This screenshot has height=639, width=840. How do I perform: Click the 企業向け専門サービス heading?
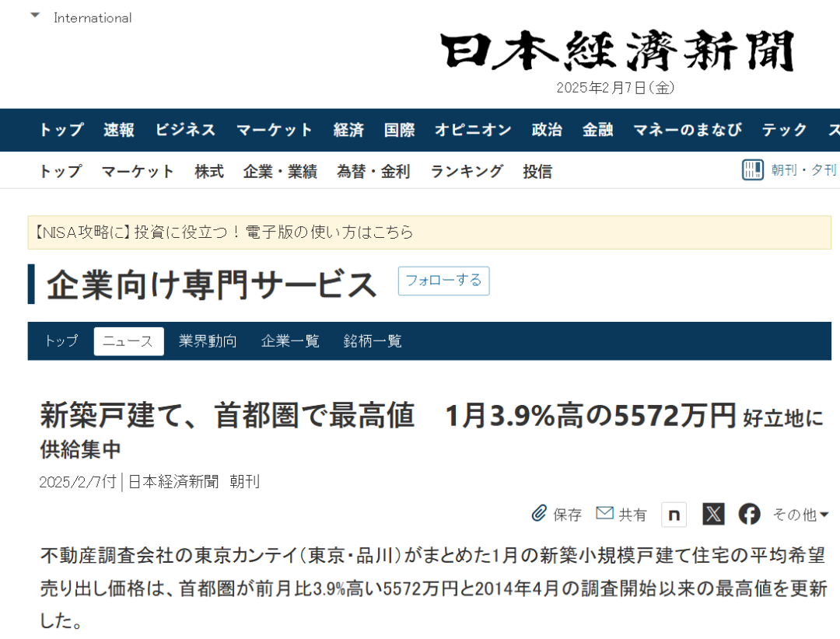click(212, 285)
